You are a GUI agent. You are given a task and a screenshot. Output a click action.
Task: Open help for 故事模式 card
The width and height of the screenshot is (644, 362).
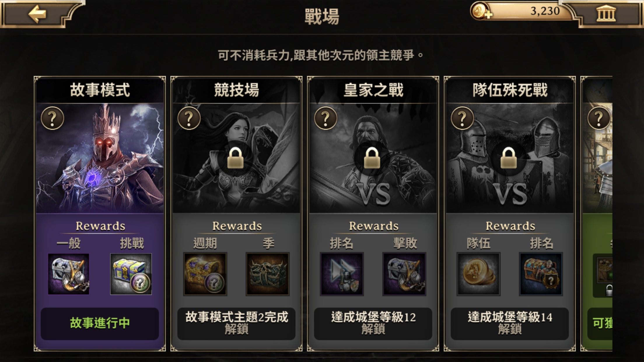tap(52, 118)
